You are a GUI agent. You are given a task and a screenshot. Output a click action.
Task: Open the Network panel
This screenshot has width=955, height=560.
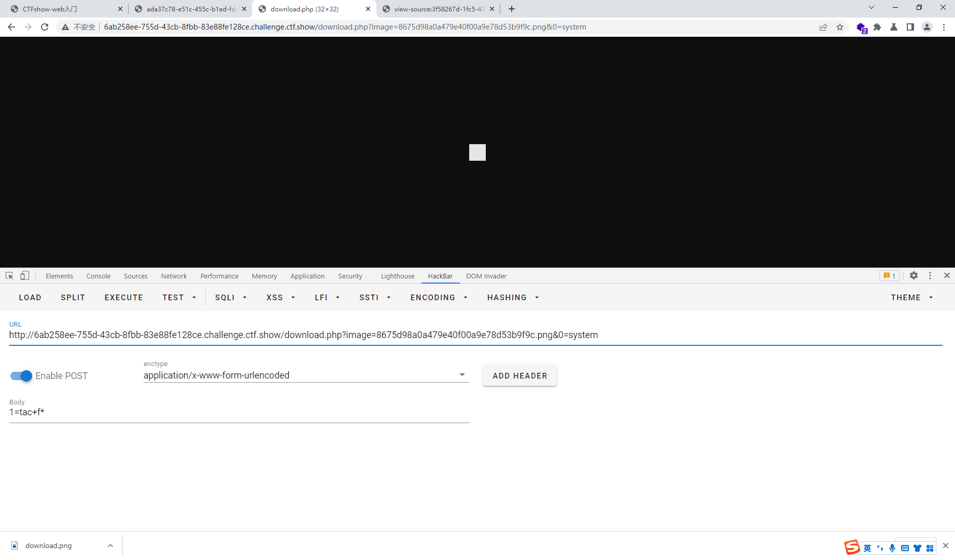click(x=174, y=276)
